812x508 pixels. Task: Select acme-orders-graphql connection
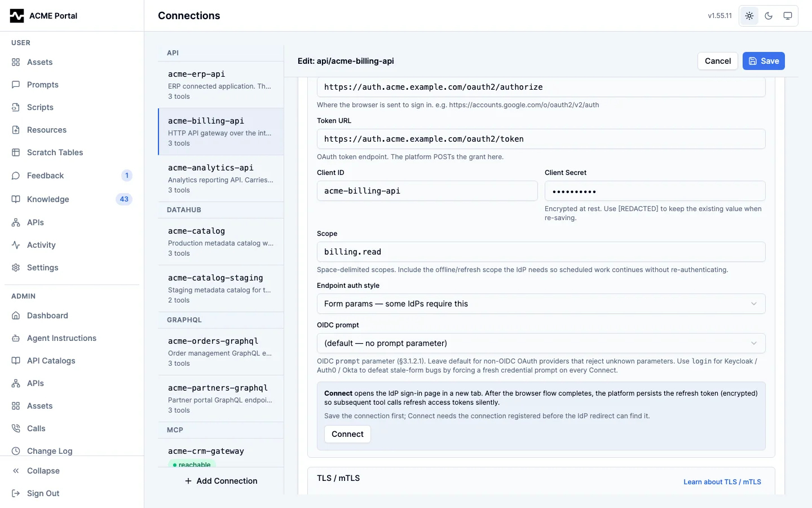click(x=221, y=352)
